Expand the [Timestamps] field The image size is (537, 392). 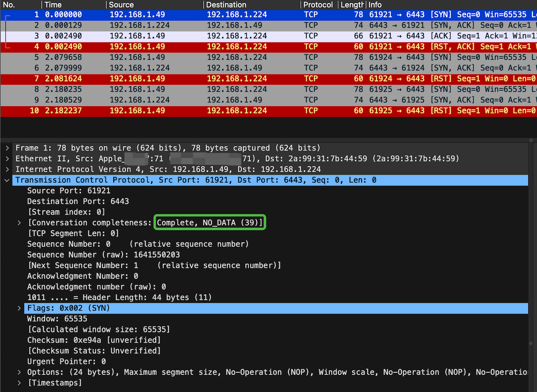coord(19,383)
